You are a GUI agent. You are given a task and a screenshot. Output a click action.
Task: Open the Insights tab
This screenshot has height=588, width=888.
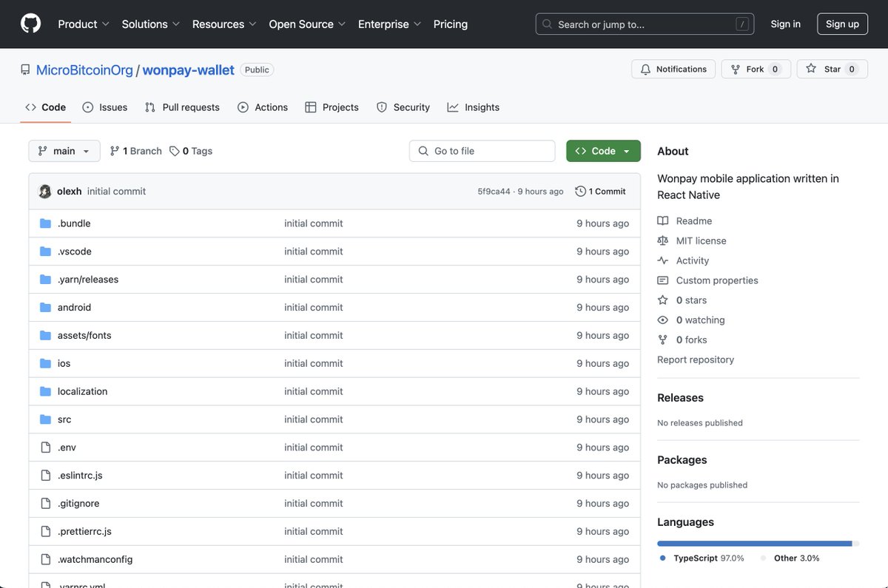click(x=474, y=107)
